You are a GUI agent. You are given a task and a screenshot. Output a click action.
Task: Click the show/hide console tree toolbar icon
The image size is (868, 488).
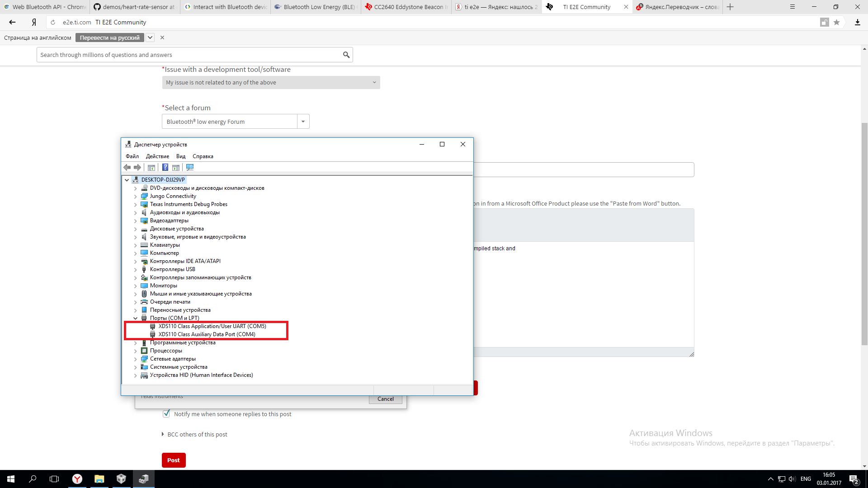151,168
